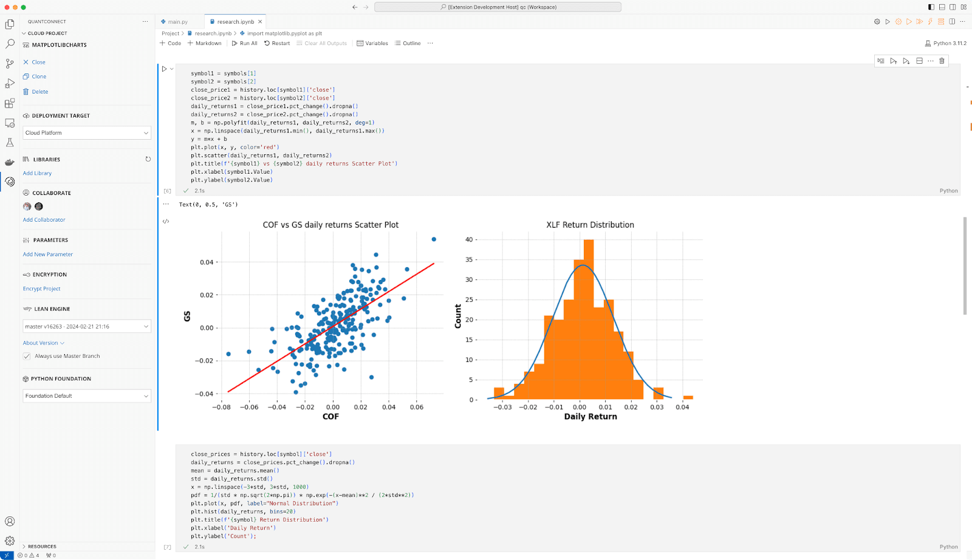This screenshot has height=560, width=972.
Task: Open the QuantConnect icon in activity bar
Action: click(10, 182)
